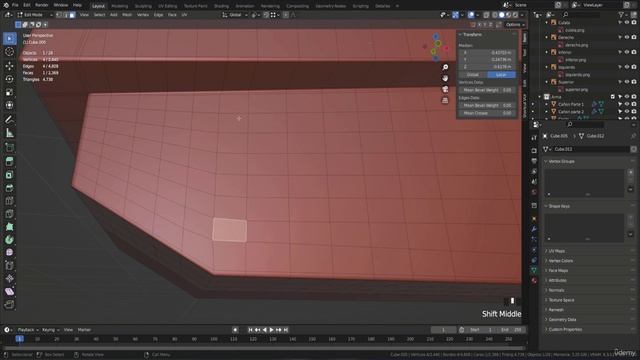This screenshot has height=360, width=640.
Task: Select the Scale tool
Action: (9, 92)
